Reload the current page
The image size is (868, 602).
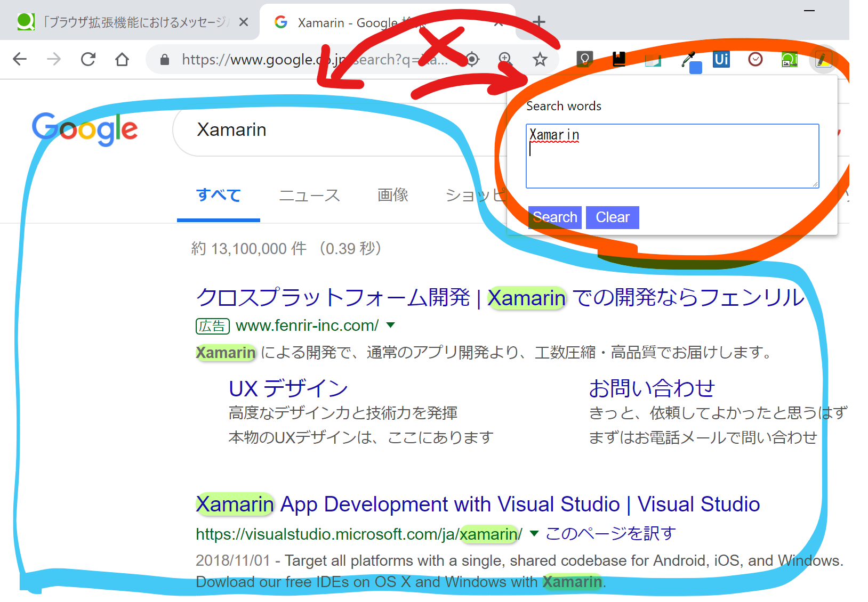point(88,59)
